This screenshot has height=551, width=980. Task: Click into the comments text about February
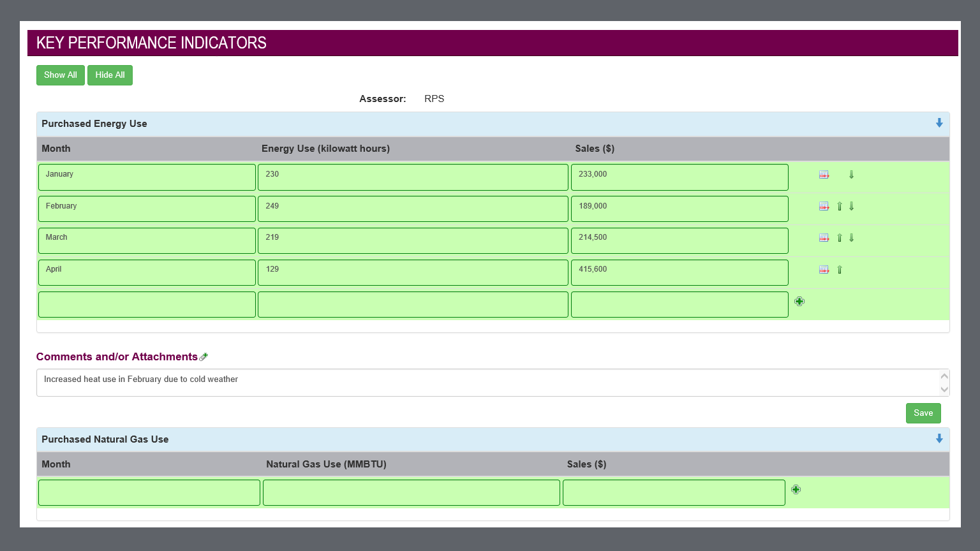click(485, 383)
